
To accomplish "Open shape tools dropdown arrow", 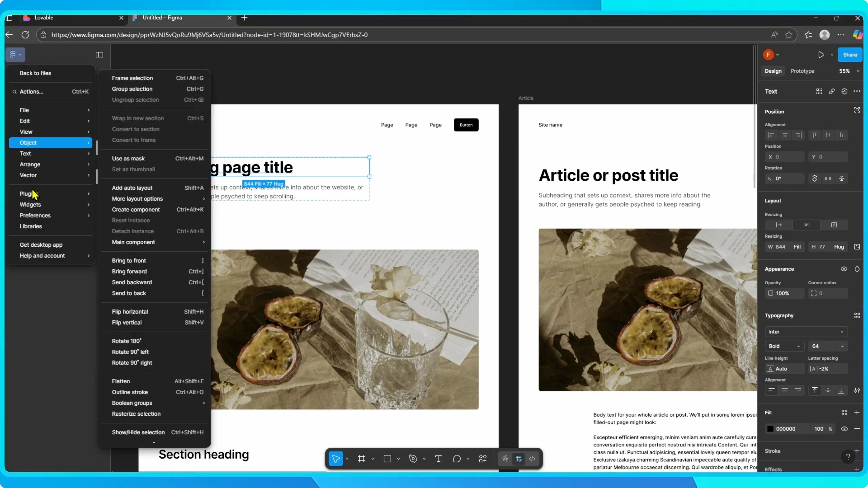I will (398, 459).
